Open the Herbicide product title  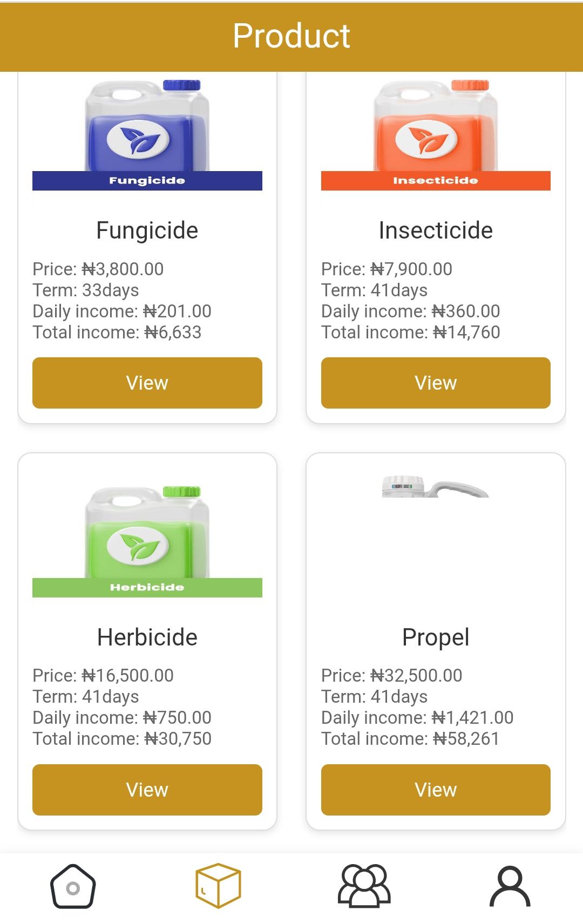click(147, 637)
